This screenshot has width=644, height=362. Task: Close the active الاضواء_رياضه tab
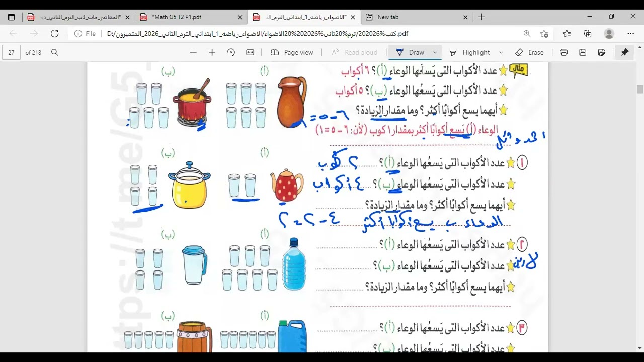[x=353, y=17]
